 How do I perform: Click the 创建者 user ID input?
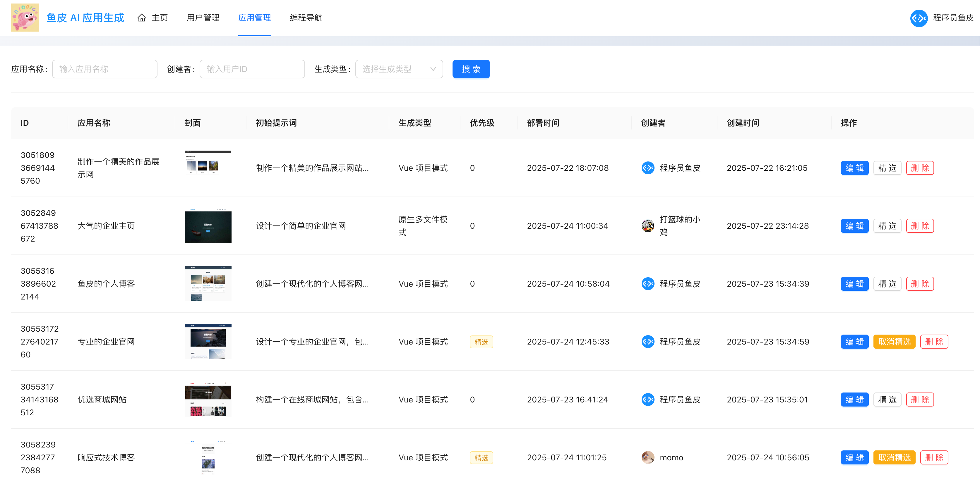(x=252, y=69)
